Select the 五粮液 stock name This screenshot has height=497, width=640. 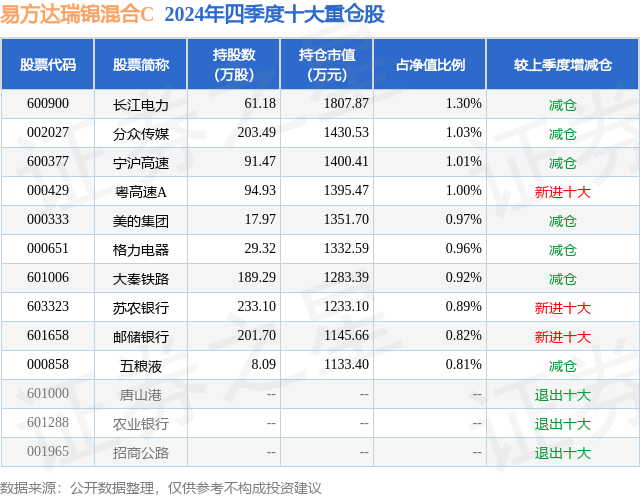click(x=141, y=366)
